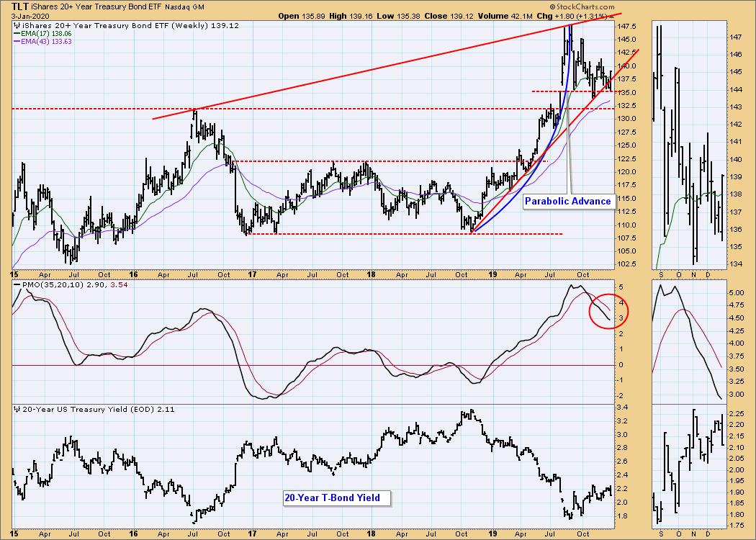756x540 pixels.
Task: Click the 3.4 label on the yield axis
Action: 623,408
